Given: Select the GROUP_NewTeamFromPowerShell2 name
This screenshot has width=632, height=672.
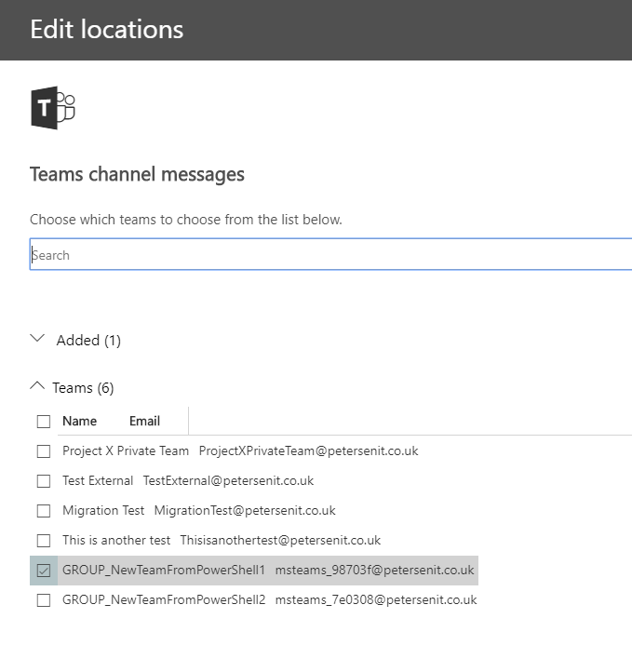Looking at the screenshot, I should (x=164, y=600).
